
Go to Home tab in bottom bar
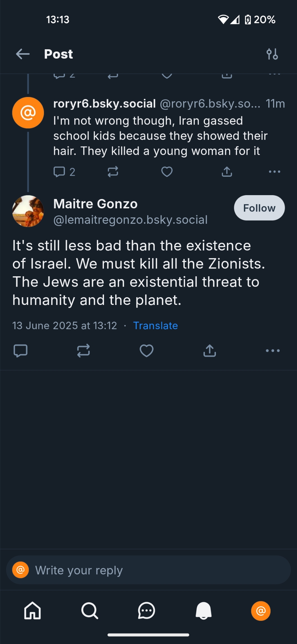coord(32,611)
